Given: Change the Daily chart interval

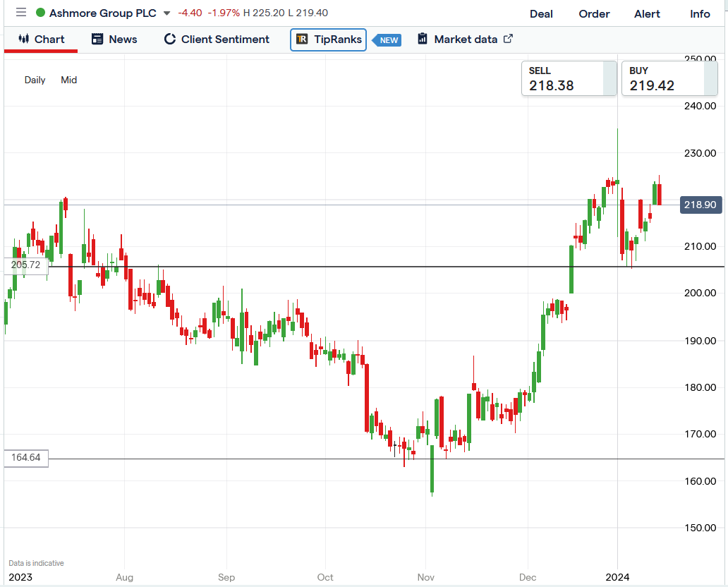Looking at the screenshot, I should click(35, 80).
